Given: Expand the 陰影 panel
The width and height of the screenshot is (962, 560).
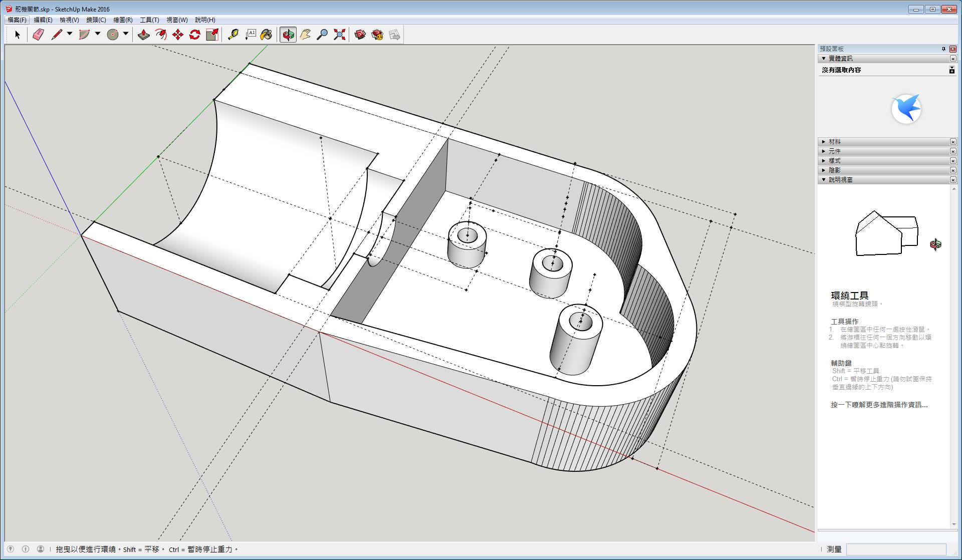Looking at the screenshot, I should 824,170.
